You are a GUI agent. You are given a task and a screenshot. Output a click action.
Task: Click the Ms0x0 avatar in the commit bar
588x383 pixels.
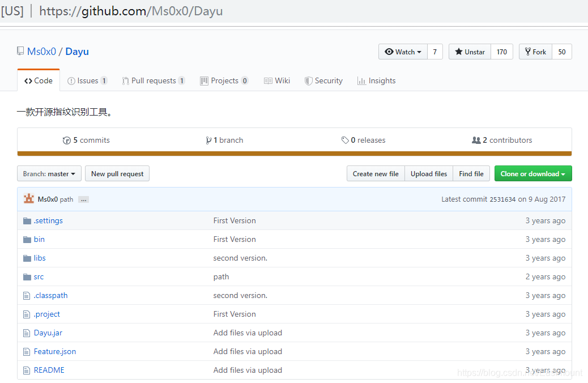click(29, 199)
